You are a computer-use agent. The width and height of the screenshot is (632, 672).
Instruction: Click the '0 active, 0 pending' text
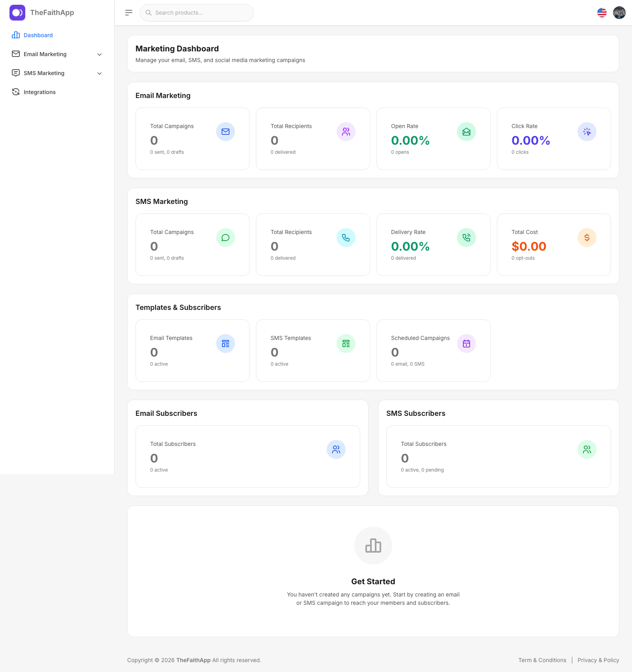coord(422,470)
